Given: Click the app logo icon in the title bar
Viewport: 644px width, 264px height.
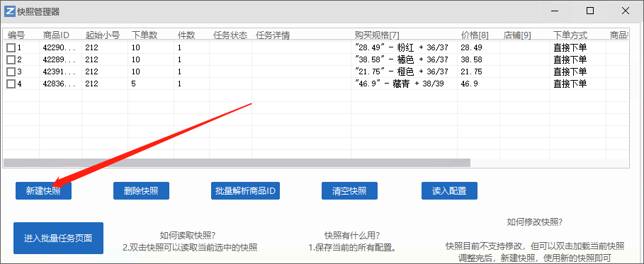Looking at the screenshot, I should [10, 11].
